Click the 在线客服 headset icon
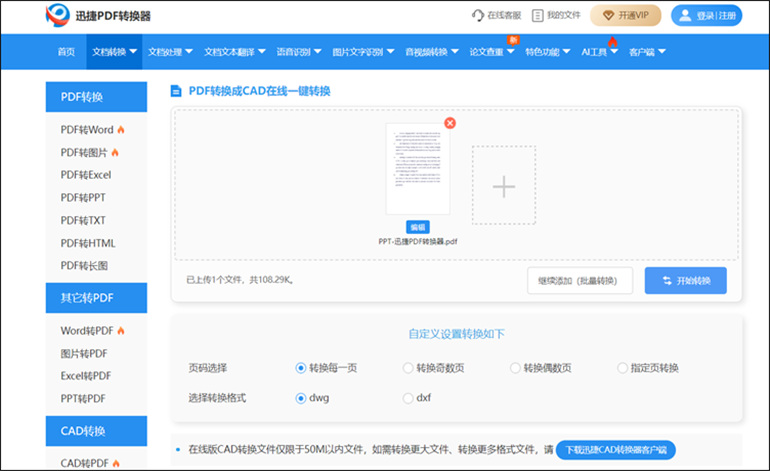The width and height of the screenshot is (770, 471). click(478, 16)
